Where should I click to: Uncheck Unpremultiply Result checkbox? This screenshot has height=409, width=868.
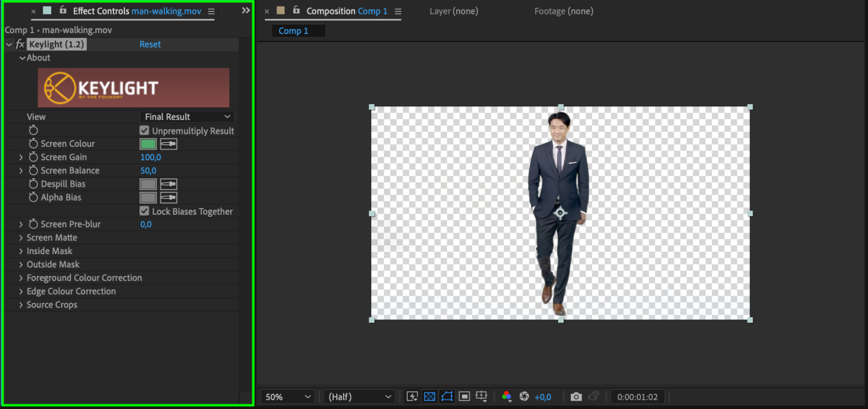pyautogui.click(x=145, y=130)
